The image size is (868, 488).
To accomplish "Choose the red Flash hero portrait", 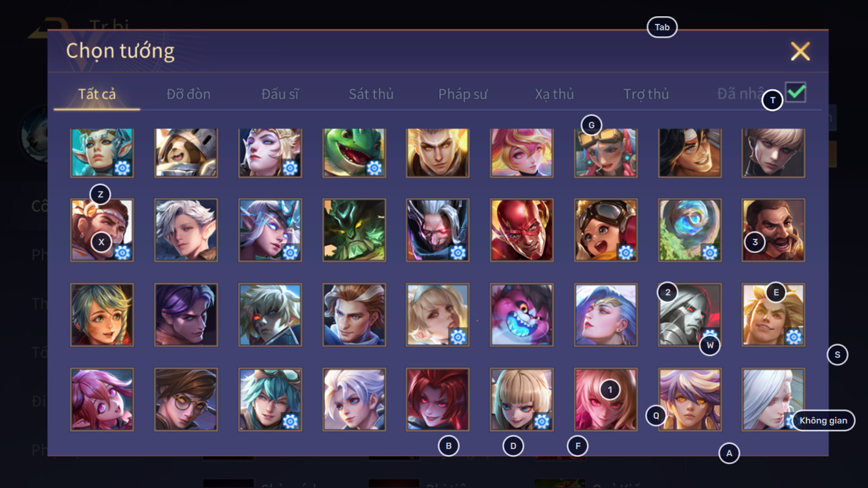I will [x=522, y=230].
